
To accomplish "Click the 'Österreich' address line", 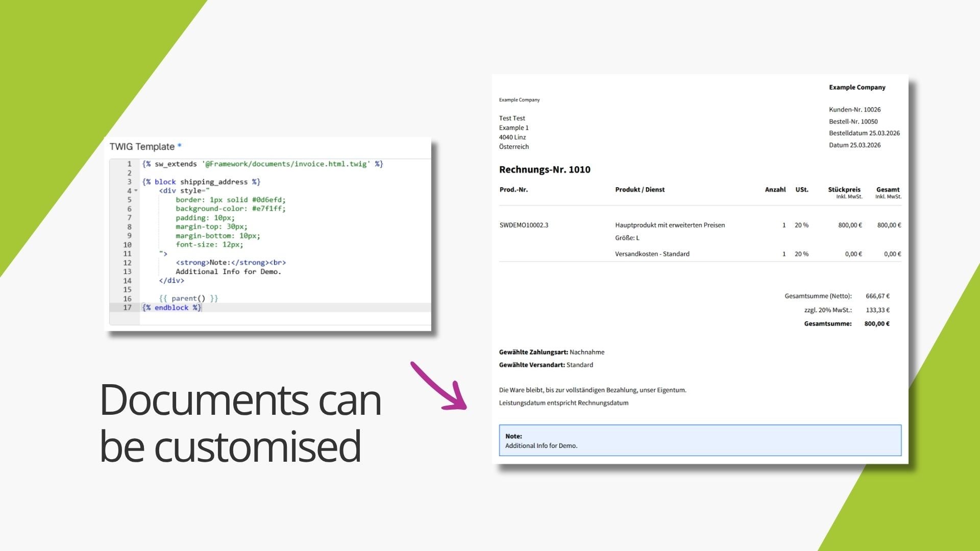I will [x=514, y=147].
